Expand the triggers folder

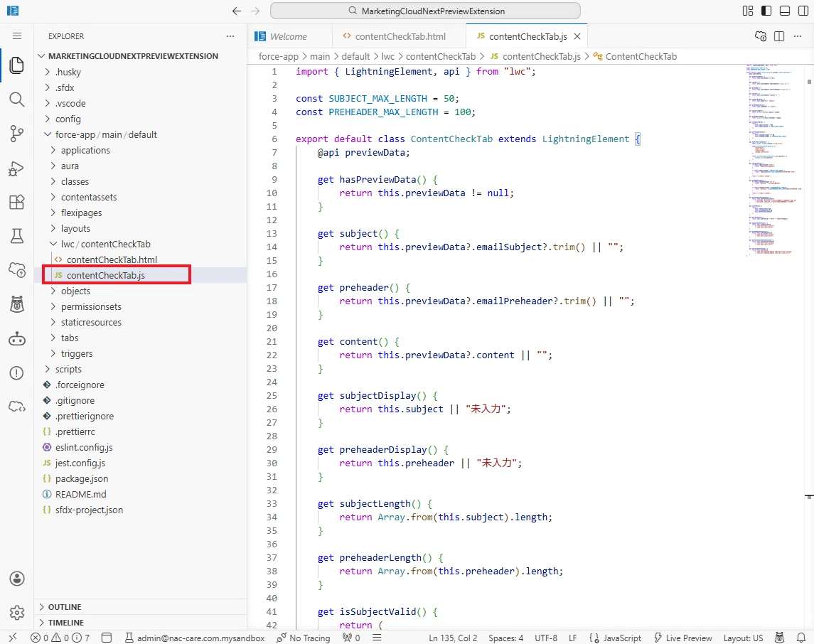coord(140,353)
